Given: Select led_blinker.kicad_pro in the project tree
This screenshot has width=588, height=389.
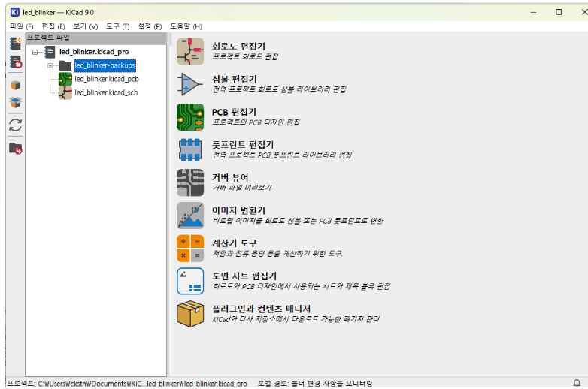Looking at the screenshot, I should pyautogui.click(x=94, y=52).
